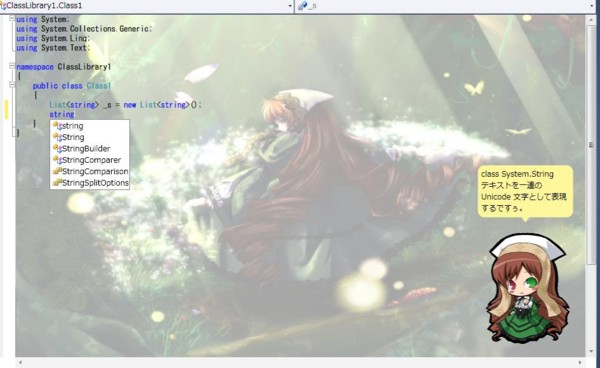The height and width of the screenshot is (368, 600).
Task: Click the horizontal scrollbar left arrow
Action: coord(20,362)
